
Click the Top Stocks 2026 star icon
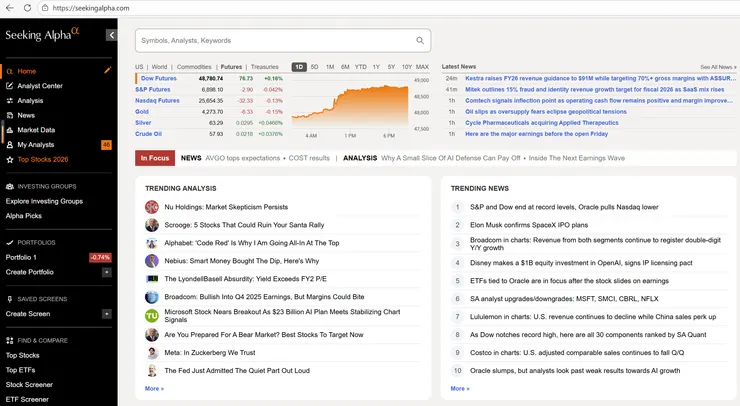click(x=9, y=159)
